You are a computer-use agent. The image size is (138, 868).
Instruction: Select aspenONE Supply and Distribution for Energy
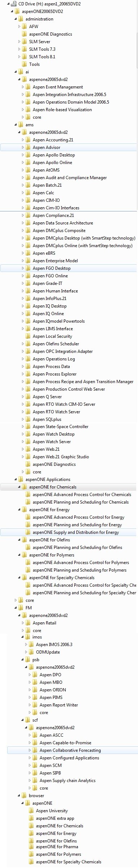click(x=76, y=532)
